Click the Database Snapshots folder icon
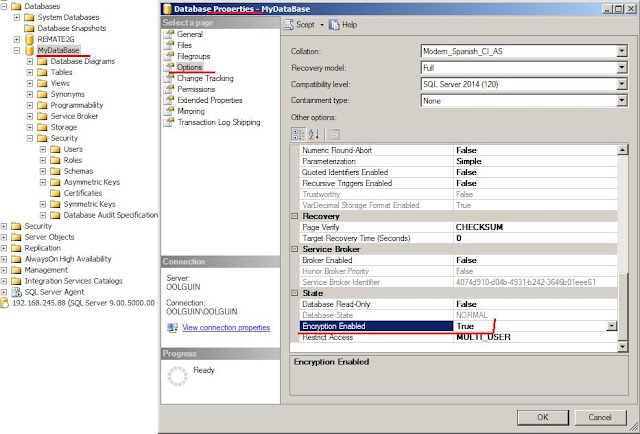Viewport: 640px width, 434px height. 29,28
